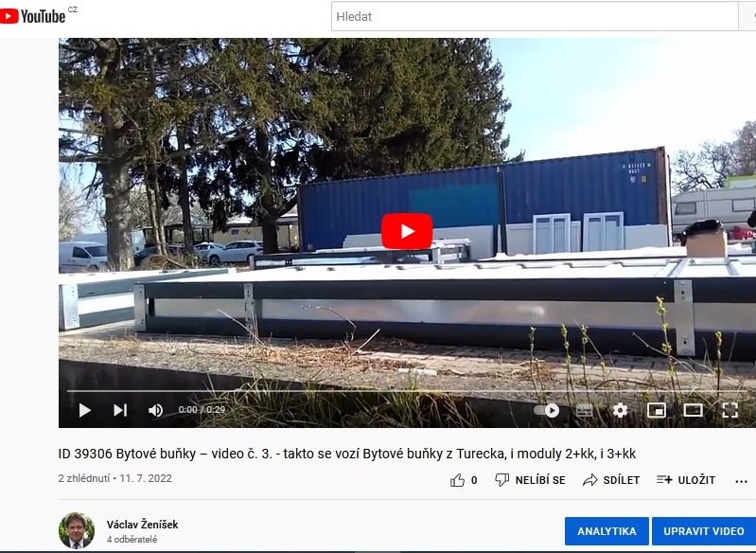Toggle subtitles captions button
The image size is (756, 553).
(x=585, y=411)
